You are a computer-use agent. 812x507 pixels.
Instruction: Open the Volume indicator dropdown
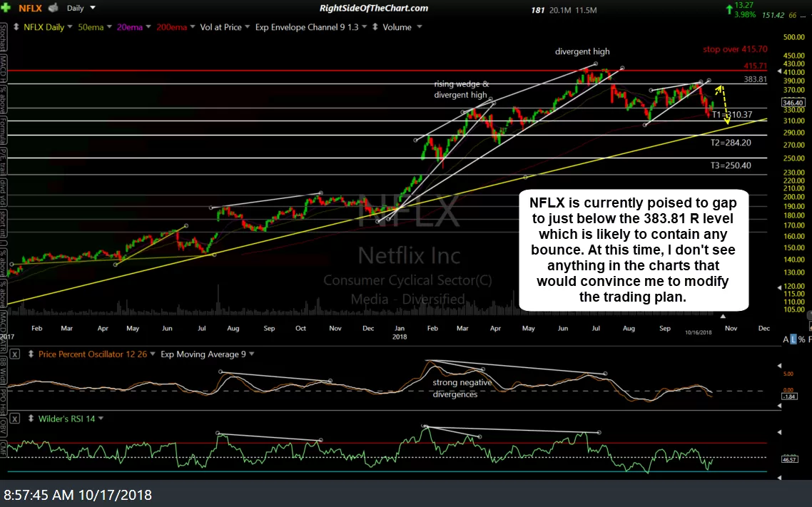[x=419, y=27]
